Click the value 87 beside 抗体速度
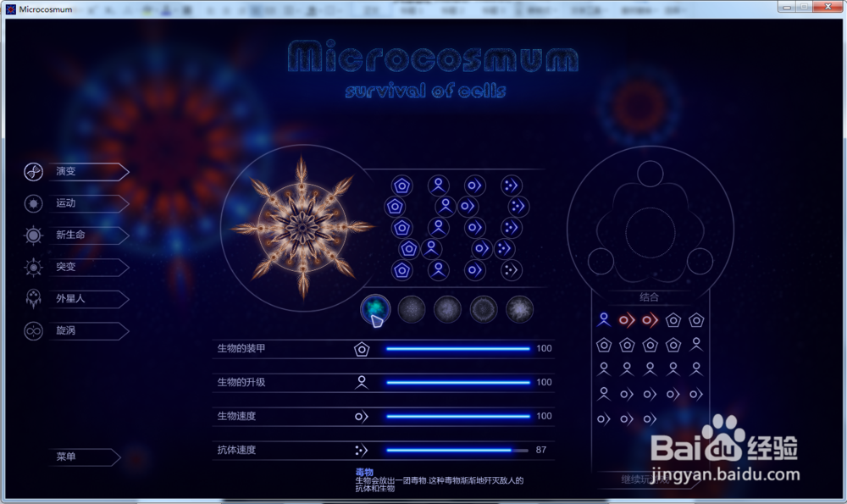847x504 pixels. (x=540, y=450)
